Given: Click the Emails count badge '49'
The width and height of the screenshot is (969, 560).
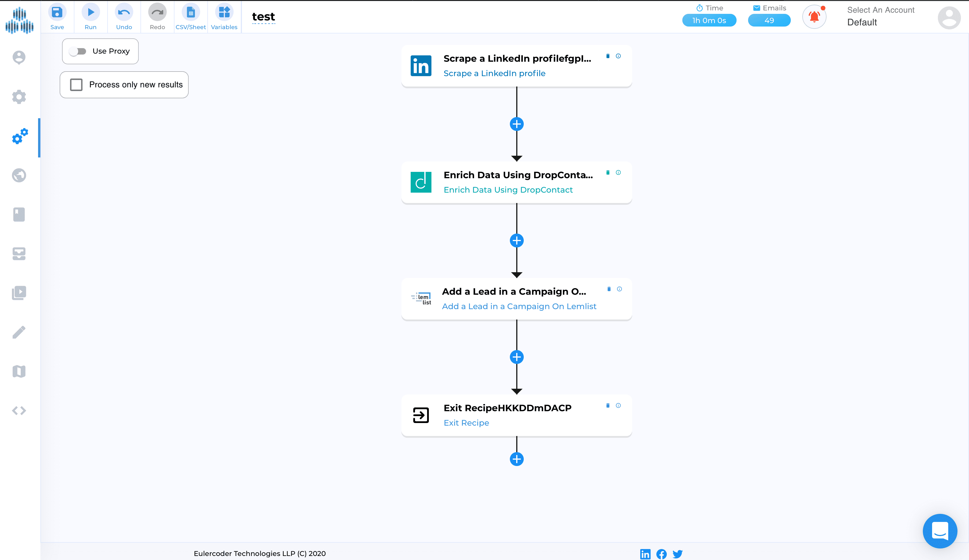Looking at the screenshot, I should click(769, 20).
